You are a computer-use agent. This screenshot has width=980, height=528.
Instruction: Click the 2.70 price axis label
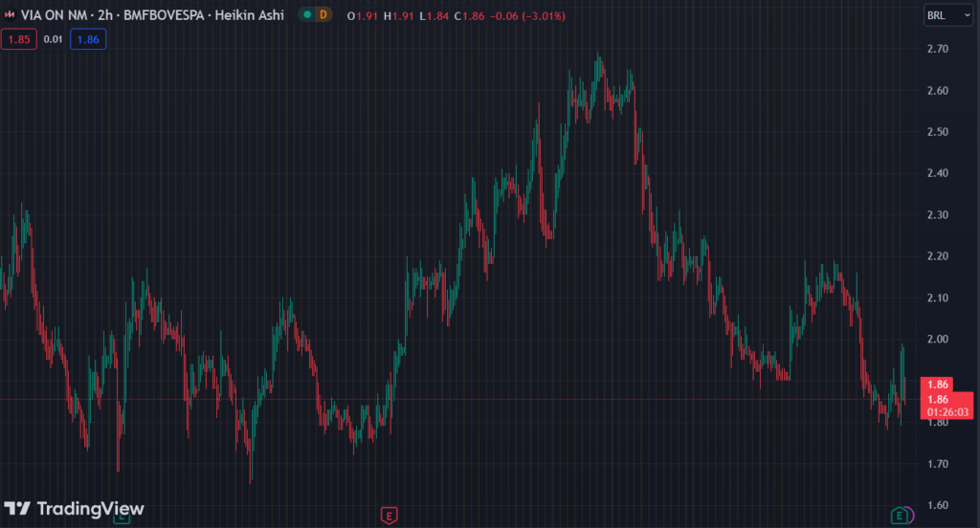[x=938, y=49]
